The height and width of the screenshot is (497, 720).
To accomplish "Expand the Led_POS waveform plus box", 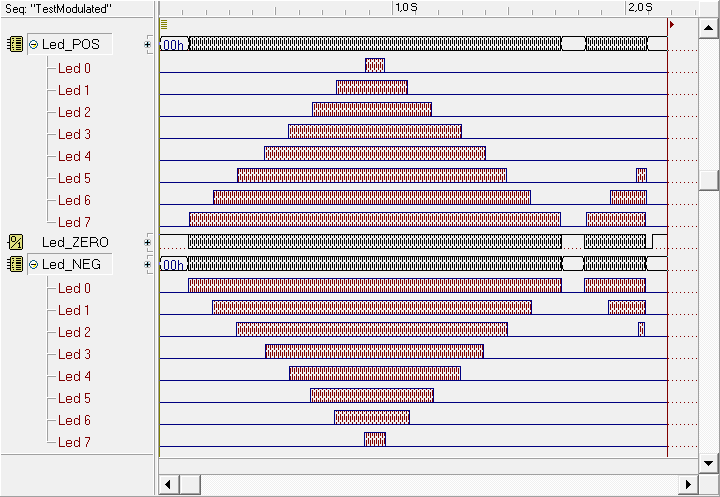I will tap(147, 45).
